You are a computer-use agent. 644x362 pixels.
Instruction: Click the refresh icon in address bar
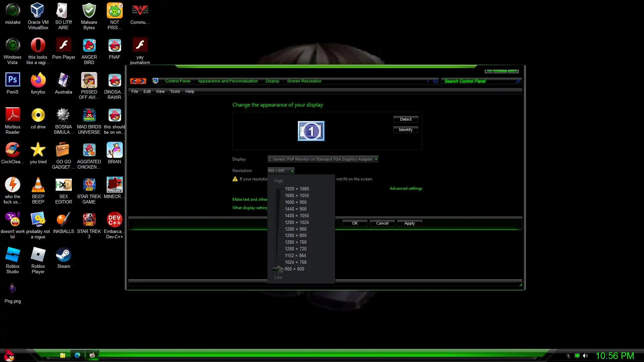tap(435, 81)
